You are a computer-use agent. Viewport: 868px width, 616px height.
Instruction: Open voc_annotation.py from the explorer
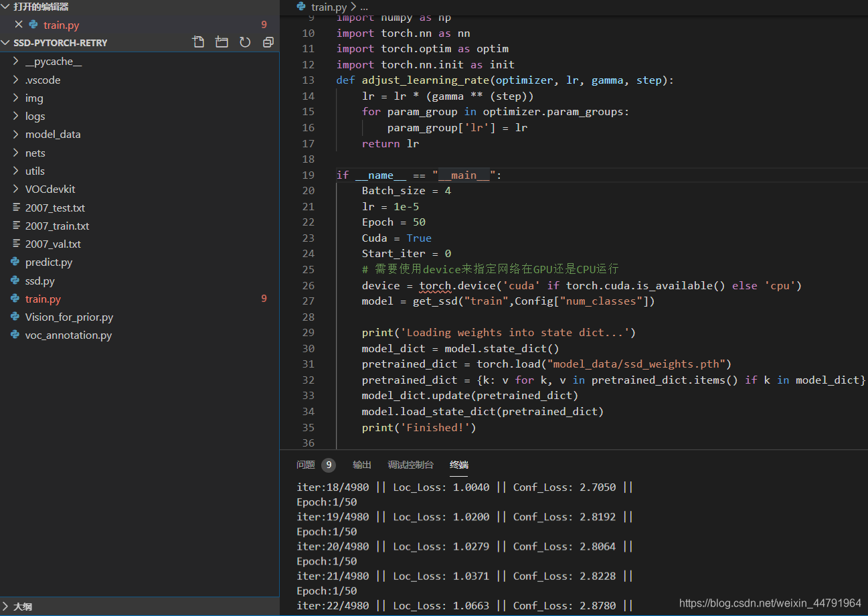point(68,335)
